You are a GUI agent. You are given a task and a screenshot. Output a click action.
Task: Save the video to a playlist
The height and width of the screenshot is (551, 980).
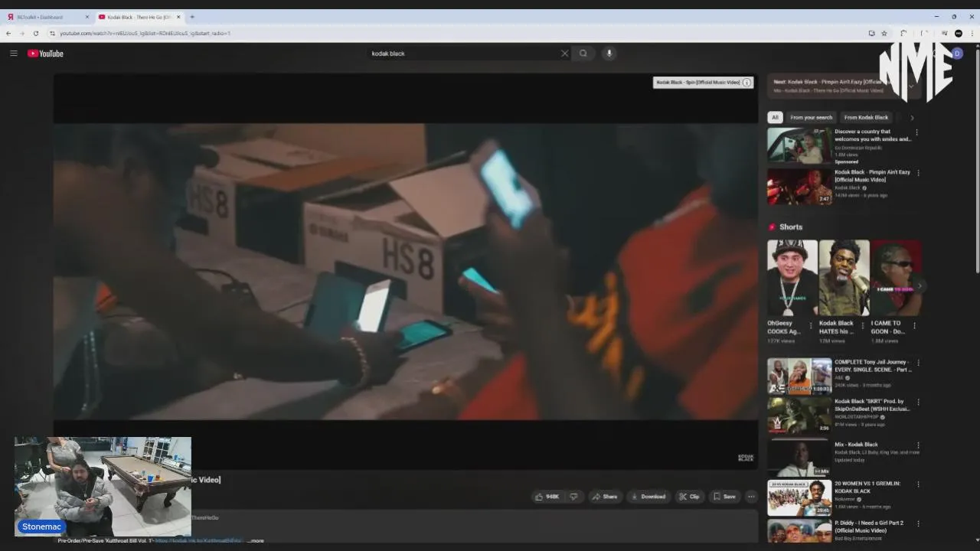click(x=724, y=497)
